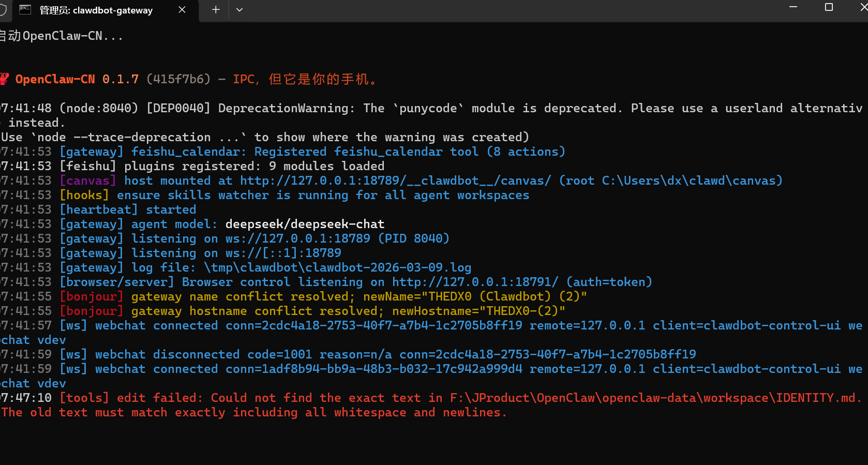Image resolution: width=868 pixels, height=465 pixels.
Task: Click browser control URL http://127.0.0.1:18791/
Action: pos(475,282)
